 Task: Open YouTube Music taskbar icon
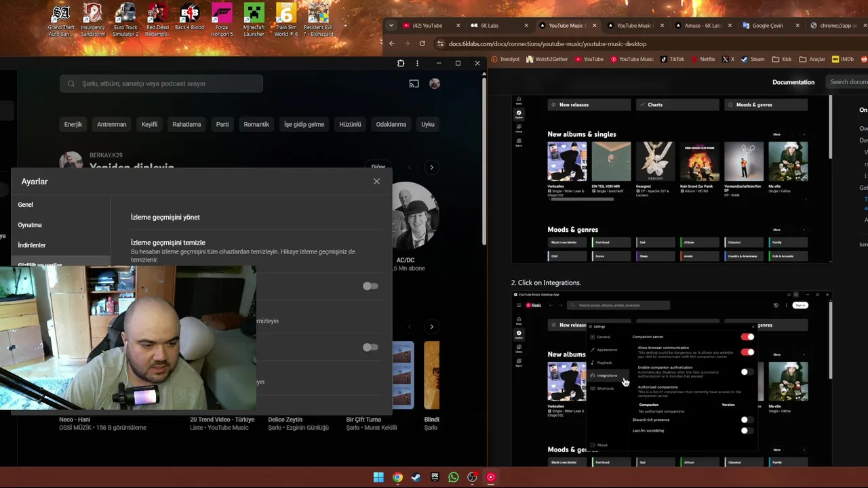click(x=491, y=477)
